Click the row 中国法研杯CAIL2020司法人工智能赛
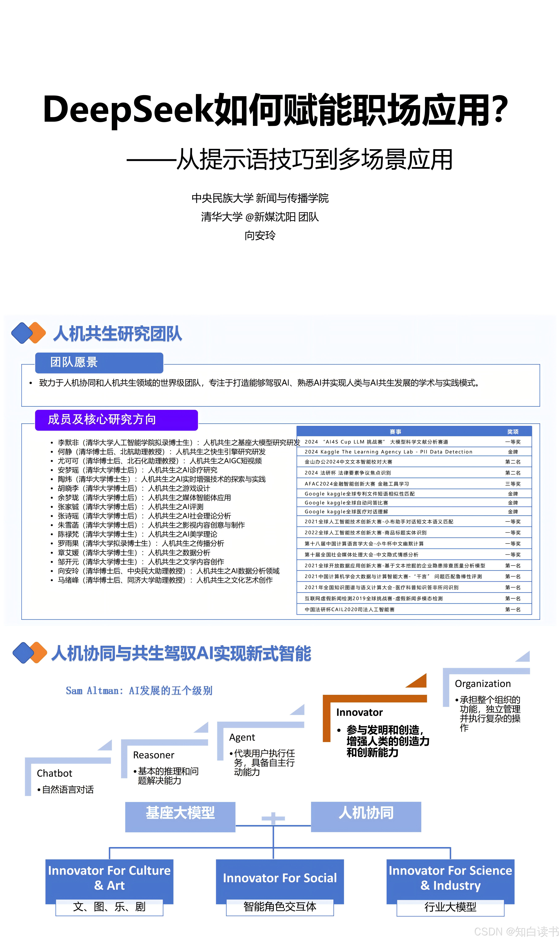This screenshot has width=560, height=941. (414, 609)
